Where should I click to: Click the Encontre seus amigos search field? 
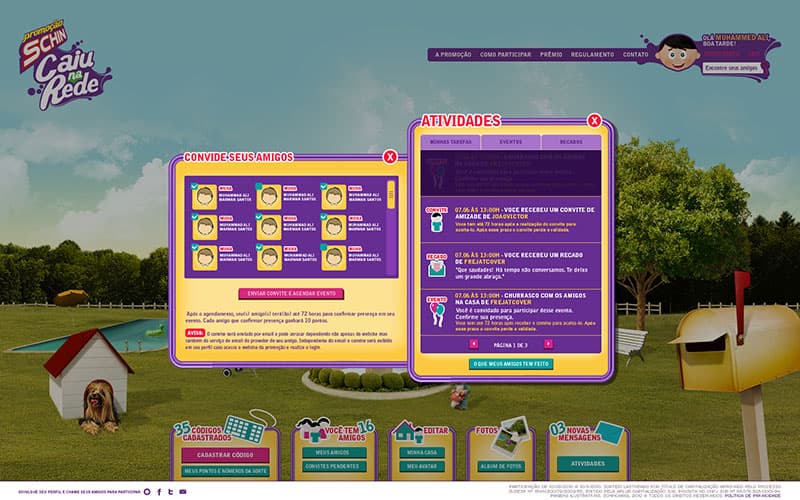tap(731, 68)
